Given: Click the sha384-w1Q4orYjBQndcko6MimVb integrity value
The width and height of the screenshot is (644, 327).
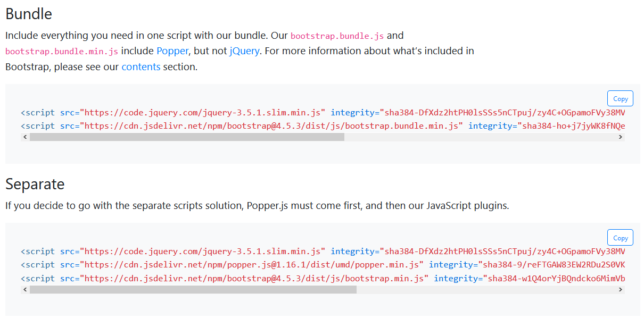Looking at the screenshot, I should click(554, 279).
